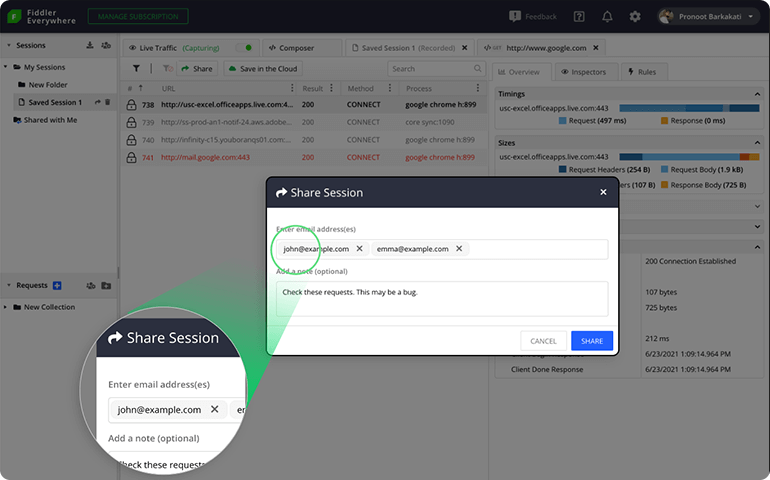Click the share sessions icon in Sessions header
The image size is (770, 480).
coord(106,45)
